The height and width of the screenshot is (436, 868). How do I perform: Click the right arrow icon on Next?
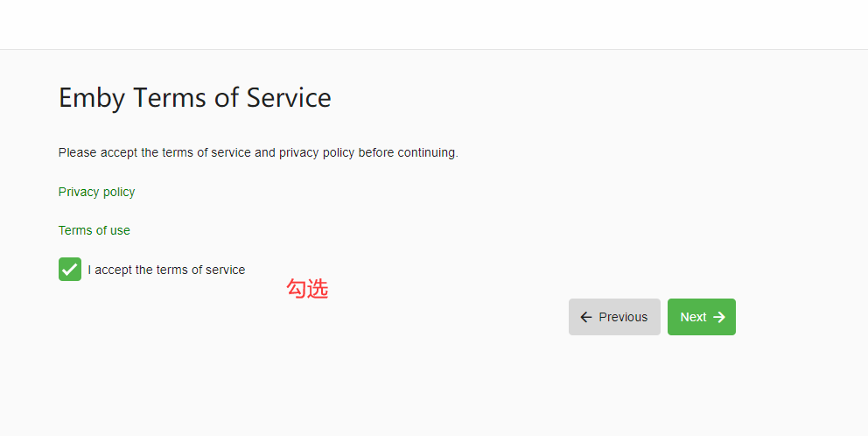pos(719,317)
